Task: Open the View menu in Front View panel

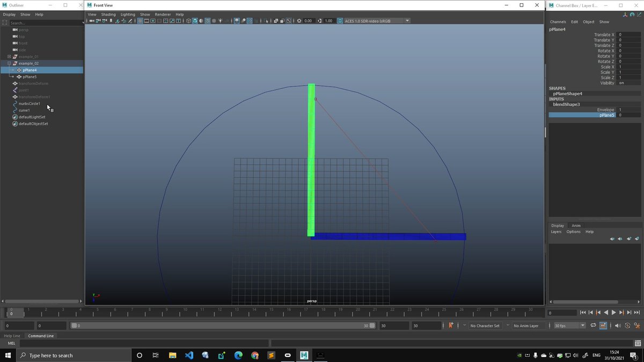Action: 92,14
